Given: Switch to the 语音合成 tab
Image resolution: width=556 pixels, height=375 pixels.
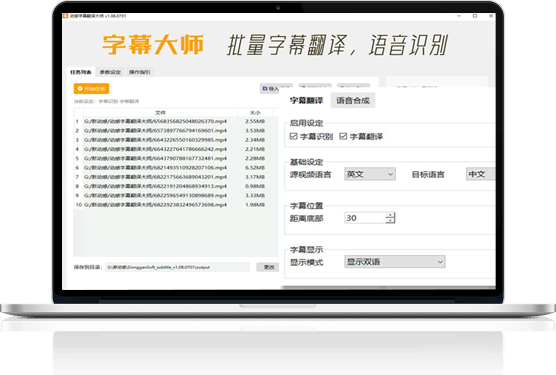Looking at the screenshot, I should [353, 101].
